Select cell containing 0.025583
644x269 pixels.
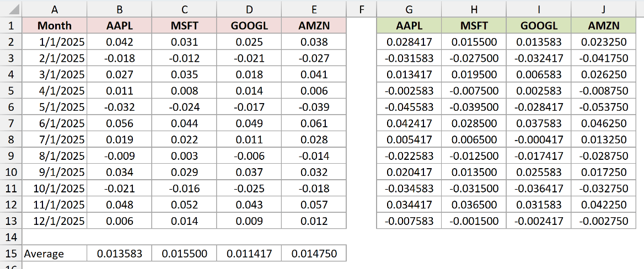[539, 172]
